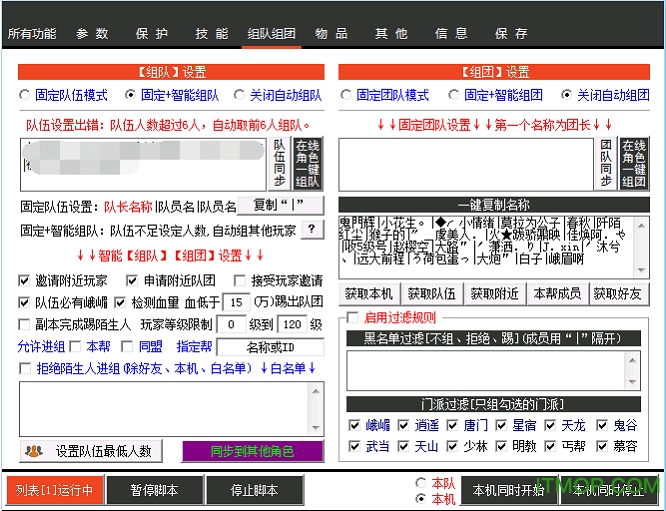Viewport: 666px width, 511px height.
Task: Toggle 接受玩家邀请 checkbox
Action: pyautogui.click(x=240, y=281)
